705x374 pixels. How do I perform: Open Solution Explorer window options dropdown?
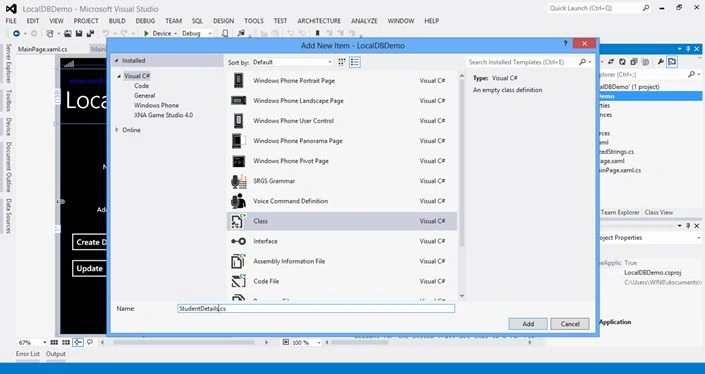(x=680, y=49)
